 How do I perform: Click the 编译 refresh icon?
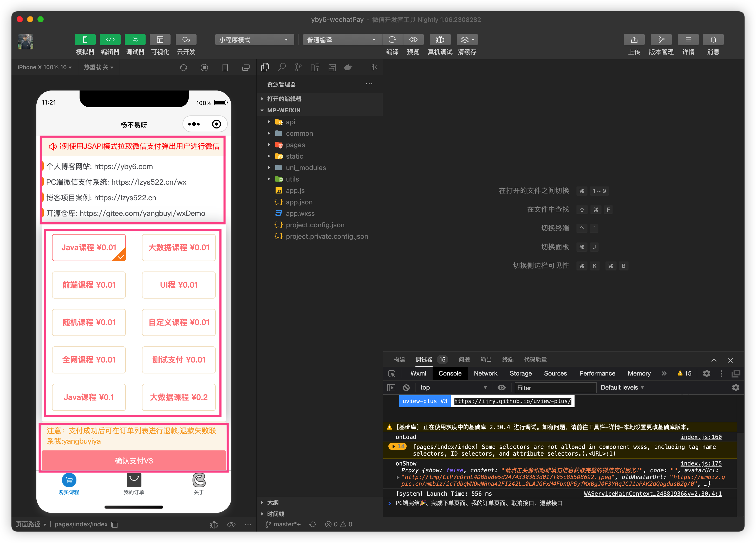pyautogui.click(x=392, y=40)
